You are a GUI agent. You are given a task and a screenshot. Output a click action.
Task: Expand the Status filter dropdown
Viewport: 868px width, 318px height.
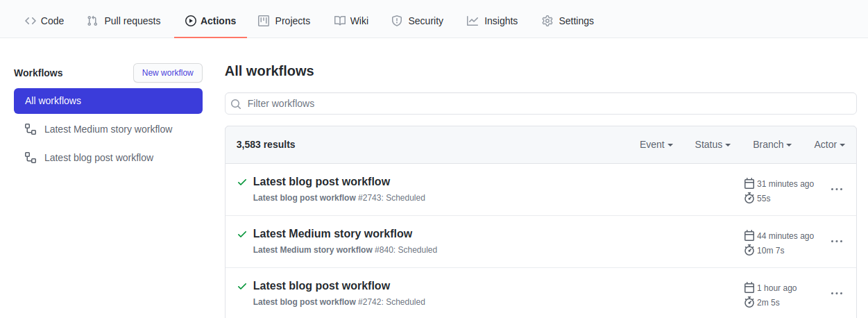pos(713,144)
